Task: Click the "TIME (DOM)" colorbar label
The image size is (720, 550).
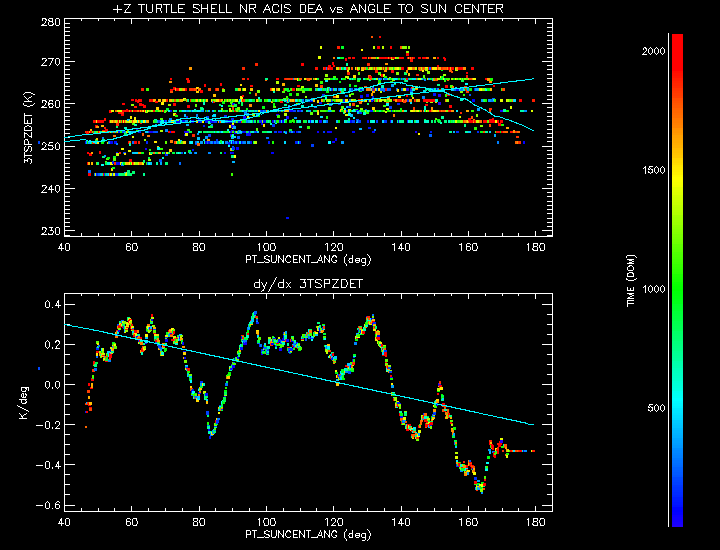Action: (633, 279)
